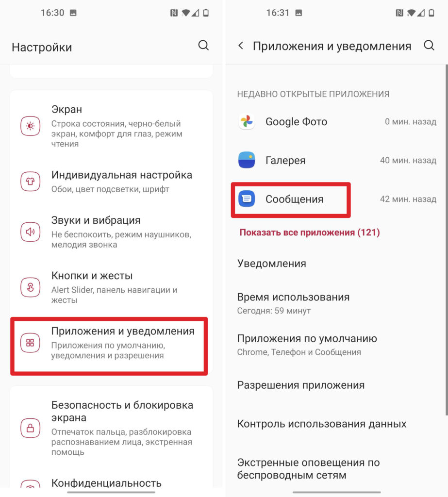
Task: Tap the Сообщения app icon
Action: [247, 199]
